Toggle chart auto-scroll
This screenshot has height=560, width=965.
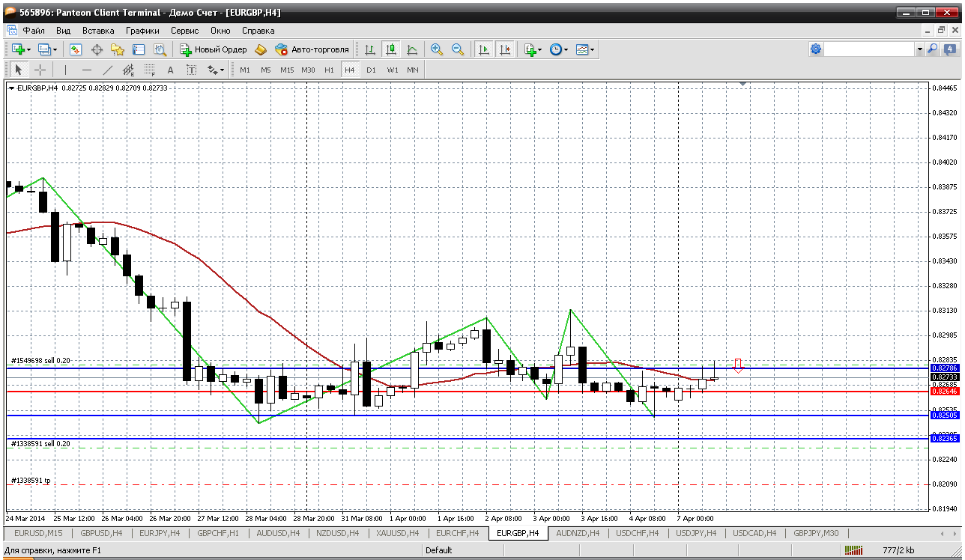point(484,49)
